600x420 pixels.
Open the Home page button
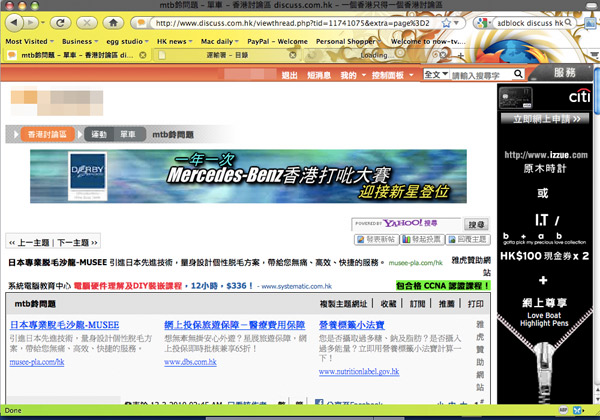coord(113,23)
